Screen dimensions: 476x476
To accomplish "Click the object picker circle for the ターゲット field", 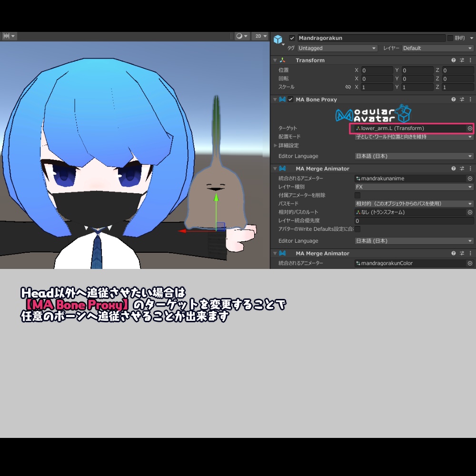I will (470, 128).
